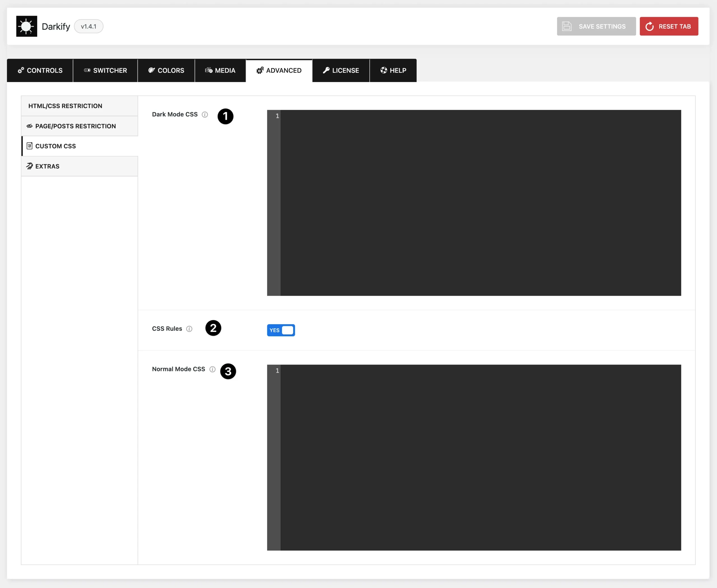Viewport: 717px width, 588px height.
Task: Toggle the CSS Rules YES switch
Action: (x=281, y=330)
